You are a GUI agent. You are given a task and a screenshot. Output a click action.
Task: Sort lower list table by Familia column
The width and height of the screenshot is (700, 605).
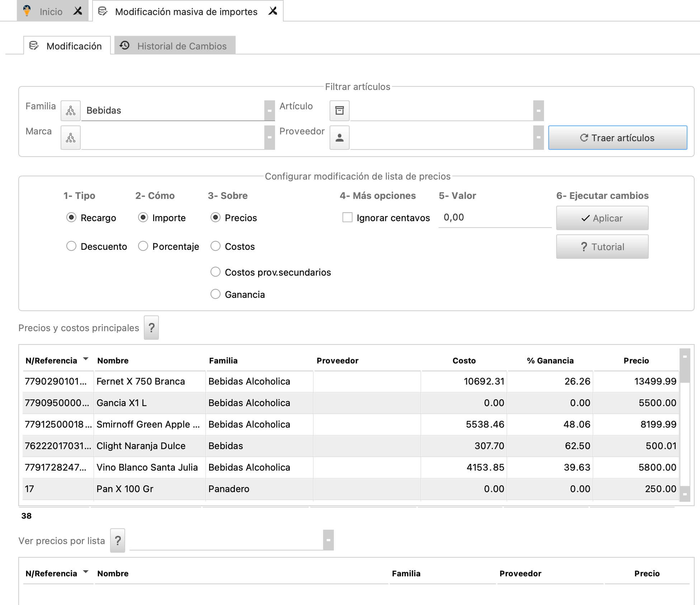406,573
